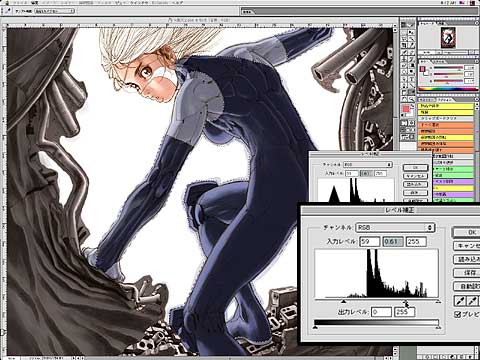Open the Navigator palette options menu arrow
The width and height of the screenshot is (480, 360).
click(x=477, y=23)
